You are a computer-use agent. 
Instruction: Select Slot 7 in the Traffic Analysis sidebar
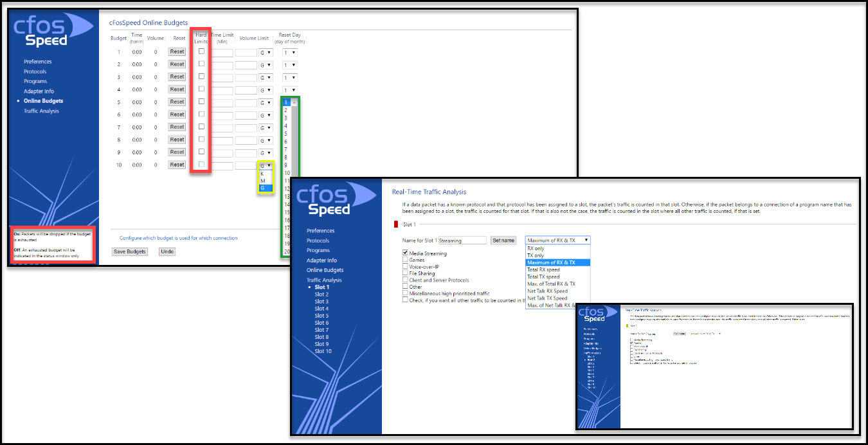(321, 330)
